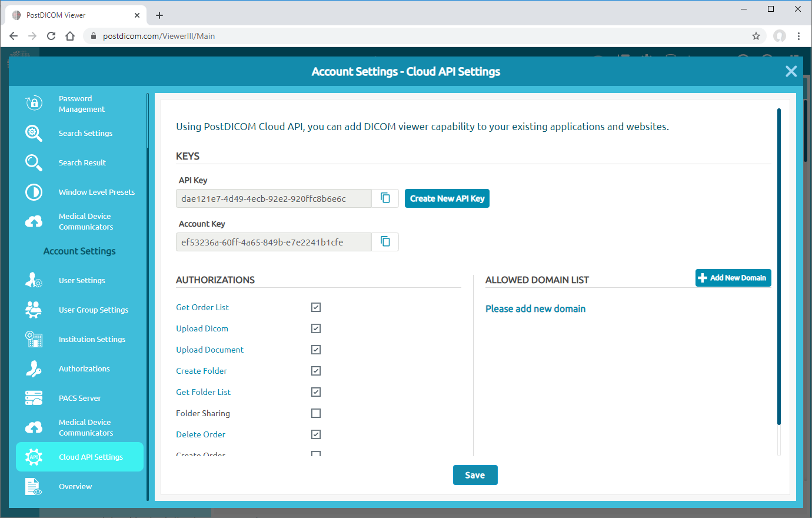The width and height of the screenshot is (812, 518).
Task: Copy the Account Key to clipboard
Action: [x=385, y=242]
